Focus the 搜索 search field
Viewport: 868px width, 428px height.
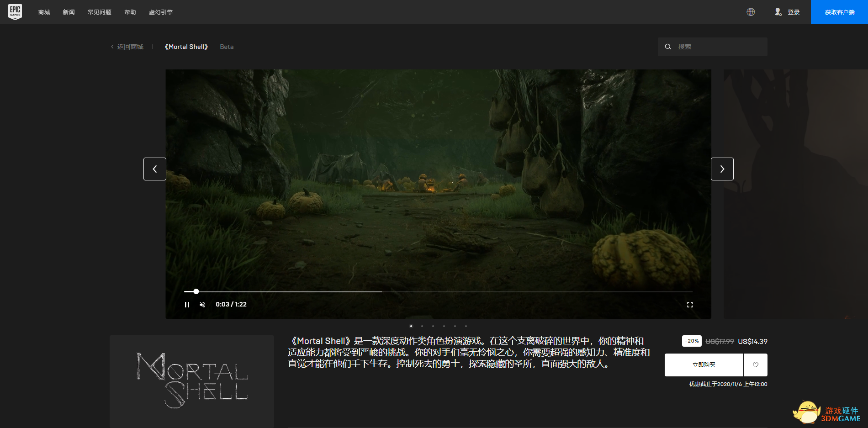713,47
